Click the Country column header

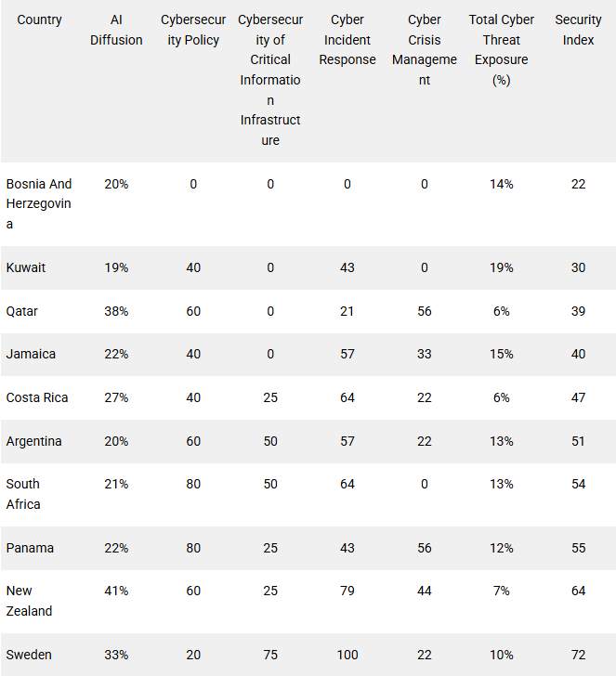coord(39,19)
